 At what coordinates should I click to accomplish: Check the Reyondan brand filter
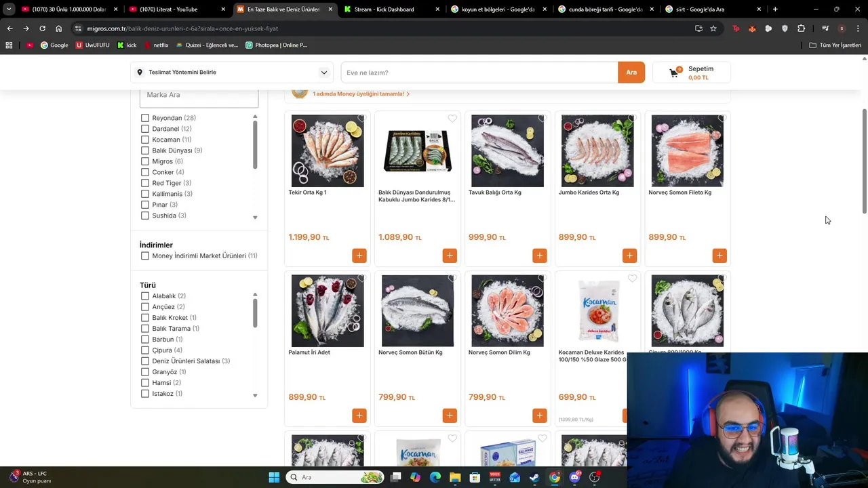[x=144, y=118]
